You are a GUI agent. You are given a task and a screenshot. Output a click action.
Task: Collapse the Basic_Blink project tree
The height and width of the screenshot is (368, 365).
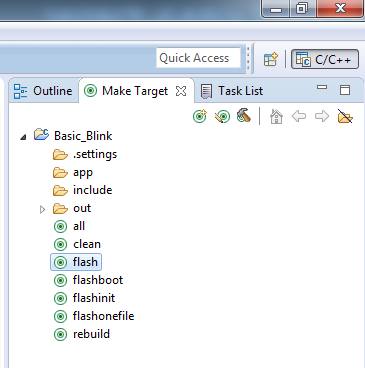(23, 137)
